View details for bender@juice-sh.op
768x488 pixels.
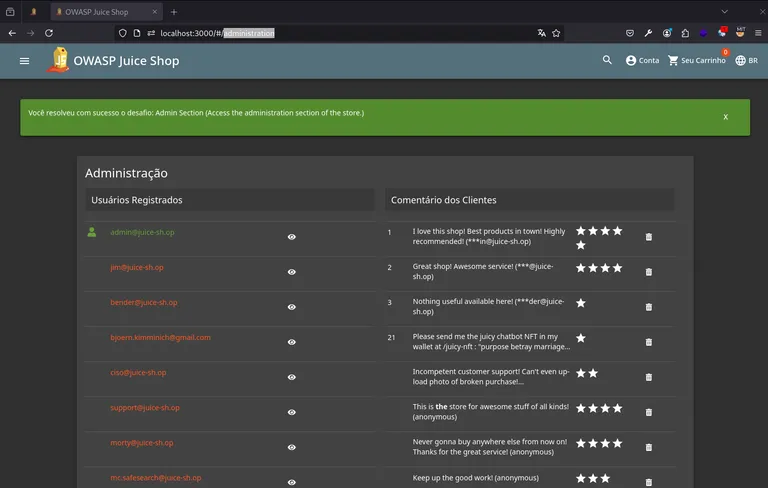tap(291, 307)
